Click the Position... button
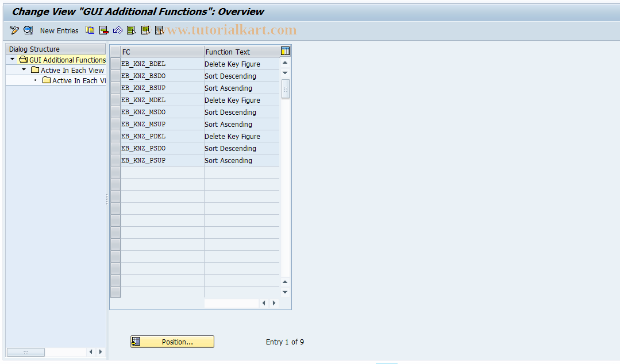The height and width of the screenshot is (364, 620). tap(172, 342)
